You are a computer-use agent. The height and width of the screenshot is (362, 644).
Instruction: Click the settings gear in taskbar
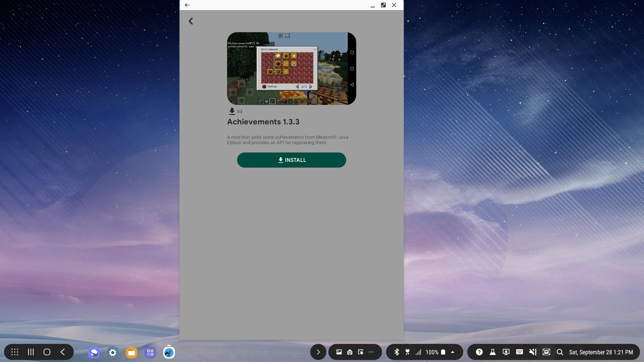coord(113,352)
